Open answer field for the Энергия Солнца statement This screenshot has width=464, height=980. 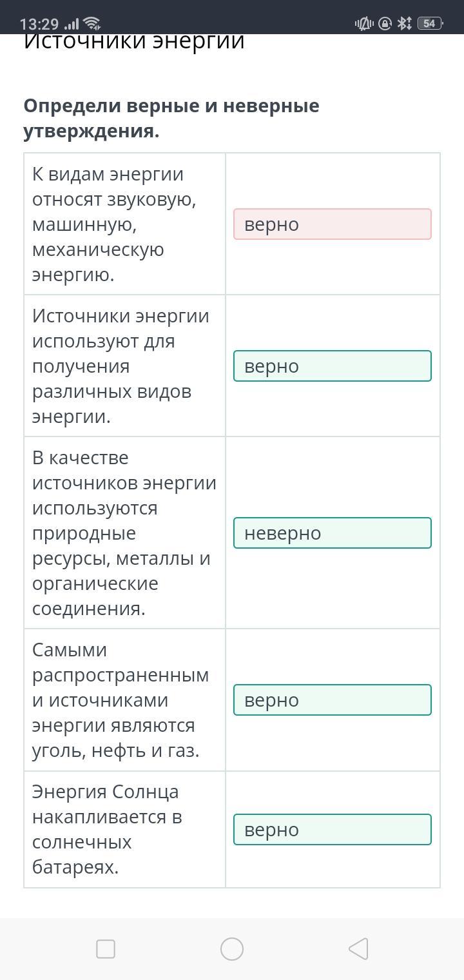[x=332, y=830]
